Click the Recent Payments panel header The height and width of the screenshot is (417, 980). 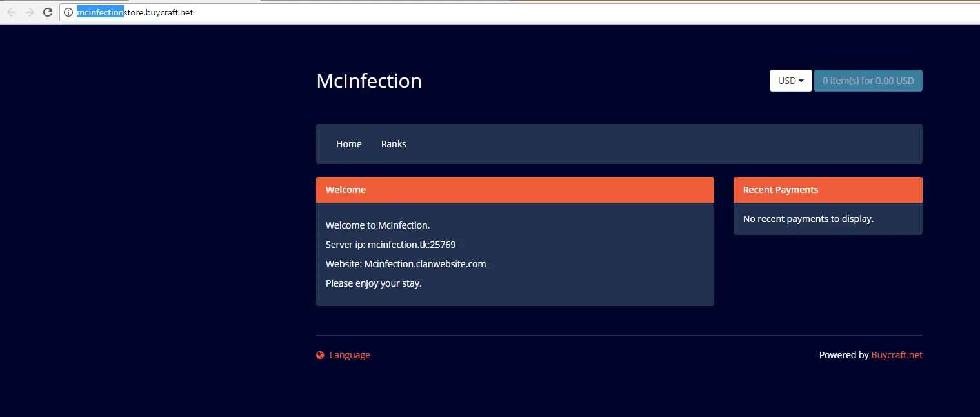pyautogui.click(x=828, y=190)
